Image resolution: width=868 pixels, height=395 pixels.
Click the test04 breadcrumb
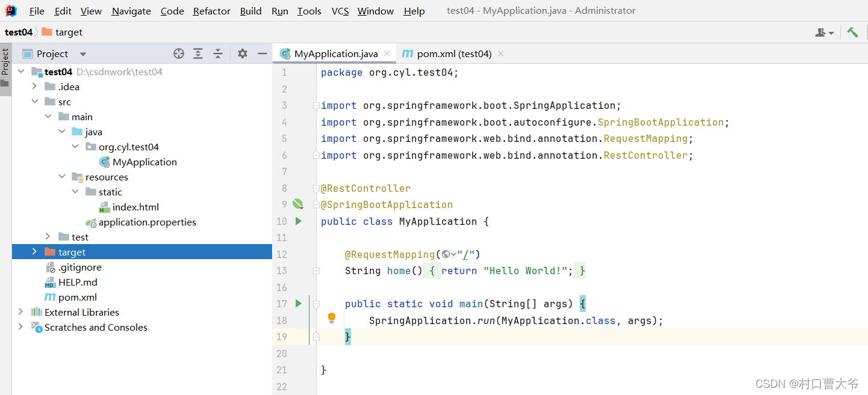[x=19, y=31]
